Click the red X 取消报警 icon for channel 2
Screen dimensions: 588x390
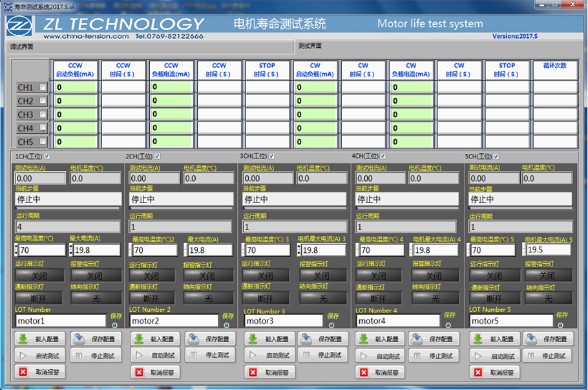tap(140, 372)
